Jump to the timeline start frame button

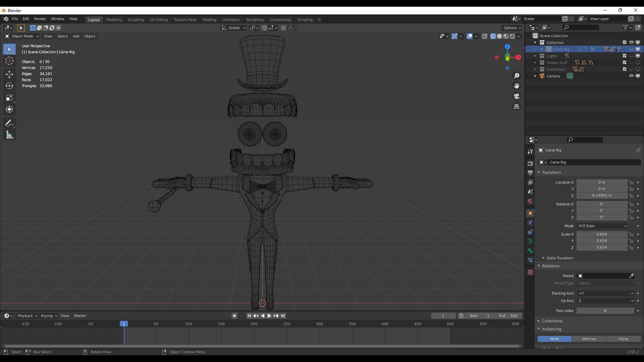[x=249, y=316]
